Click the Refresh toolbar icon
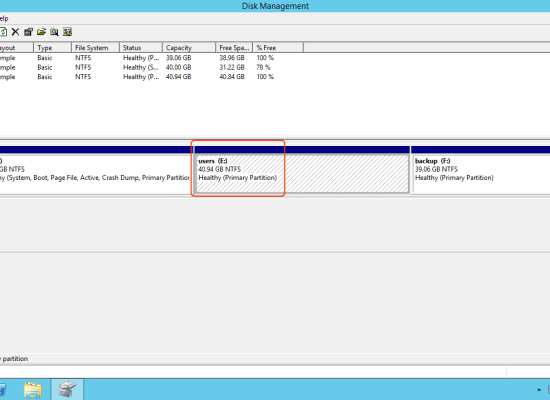The width and height of the screenshot is (550, 400). 3,32
